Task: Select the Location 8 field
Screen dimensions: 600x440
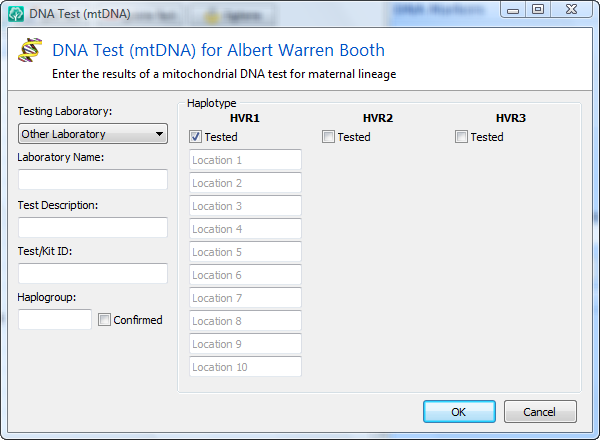Action: pyautogui.click(x=245, y=321)
